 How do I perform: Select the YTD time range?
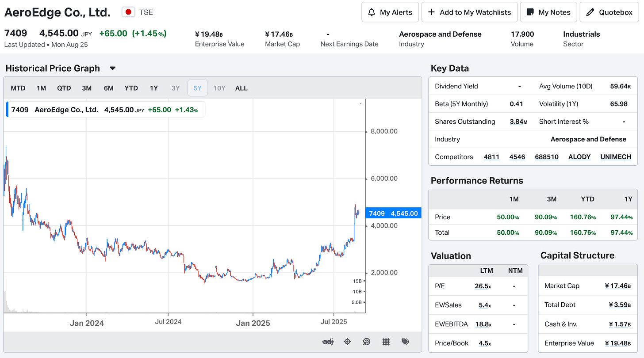131,88
